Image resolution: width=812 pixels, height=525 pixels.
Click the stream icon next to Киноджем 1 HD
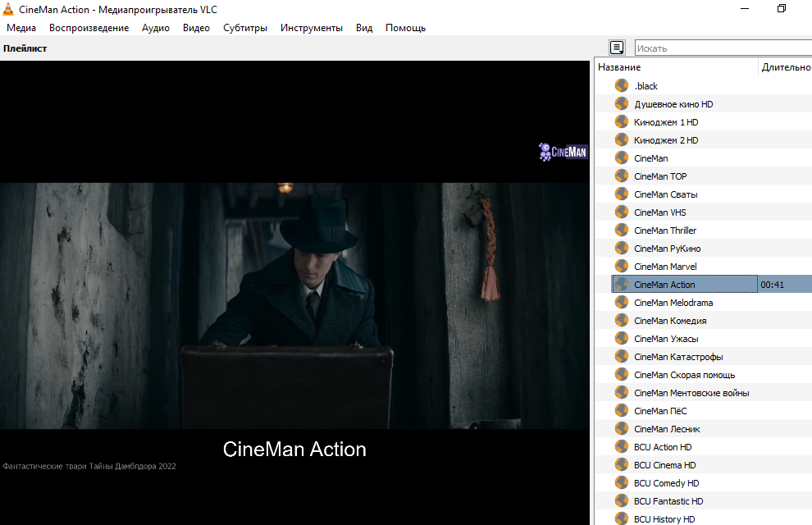[622, 121]
